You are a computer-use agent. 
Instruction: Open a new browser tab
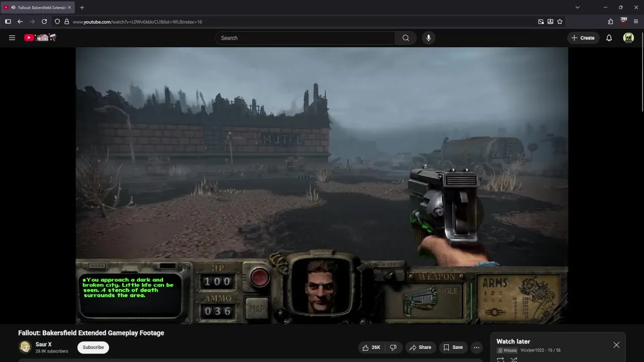pos(82,8)
